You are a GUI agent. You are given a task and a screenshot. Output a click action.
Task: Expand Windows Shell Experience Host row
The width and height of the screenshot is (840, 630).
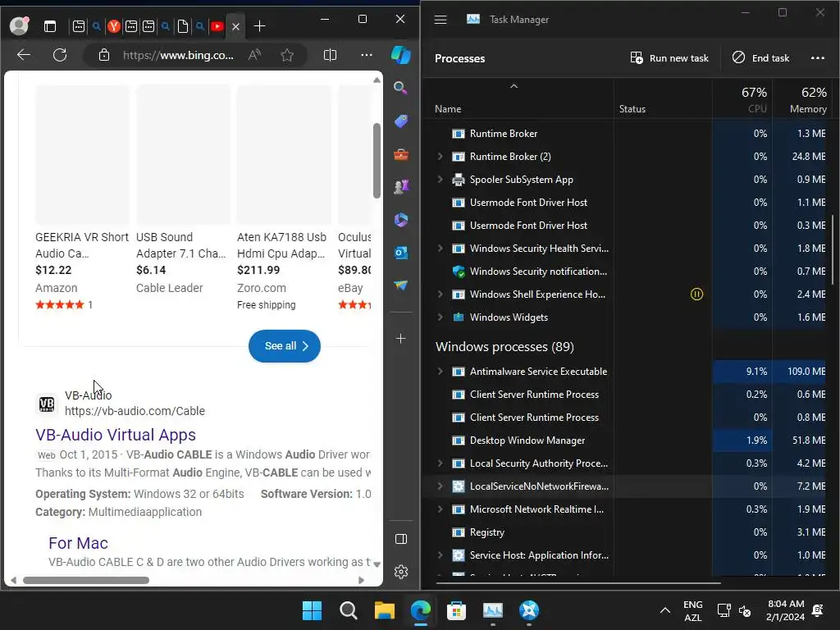[441, 294]
